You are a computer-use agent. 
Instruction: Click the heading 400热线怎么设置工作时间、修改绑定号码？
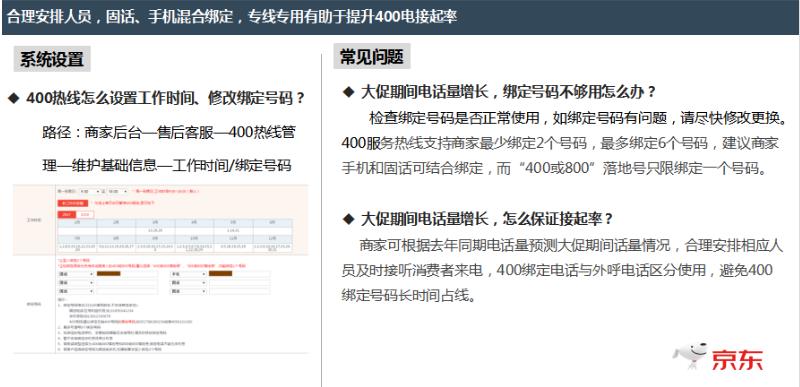click(166, 98)
